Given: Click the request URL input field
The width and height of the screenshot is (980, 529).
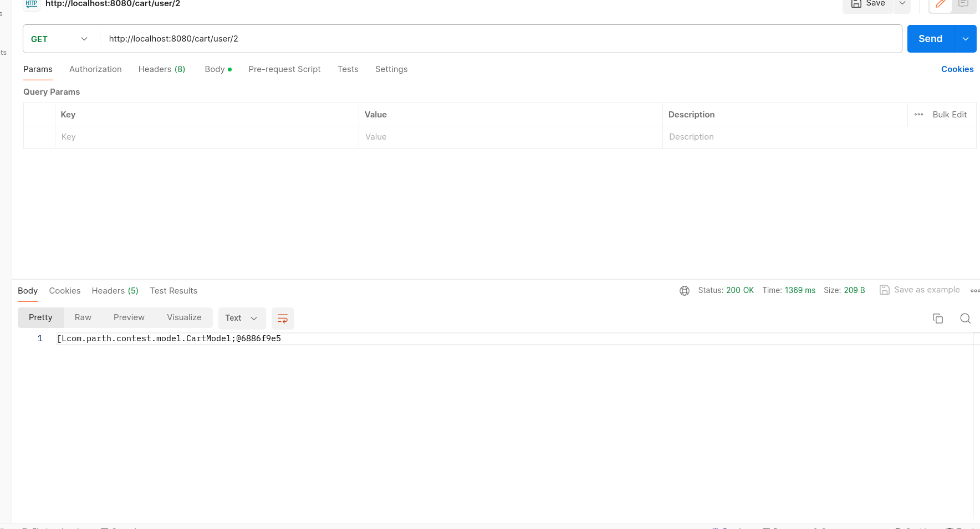Looking at the screenshot, I should (x=500, y=39).
